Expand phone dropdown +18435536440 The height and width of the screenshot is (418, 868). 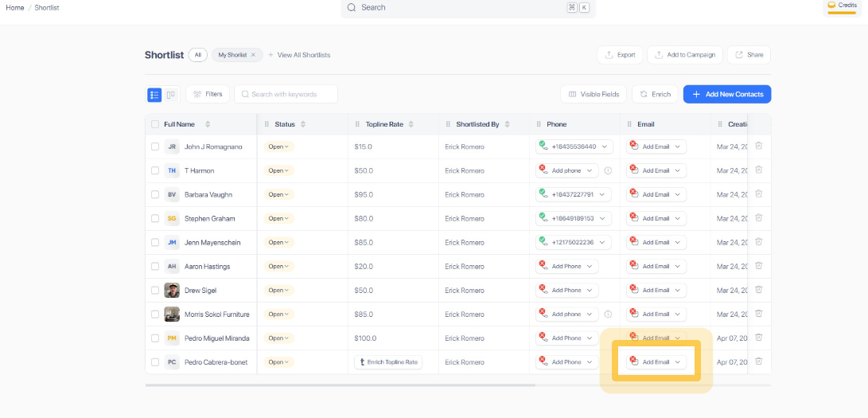[574, 146]
